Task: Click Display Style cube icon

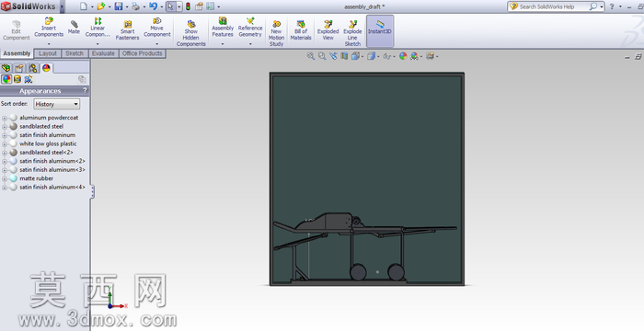Action: [371, 56]
